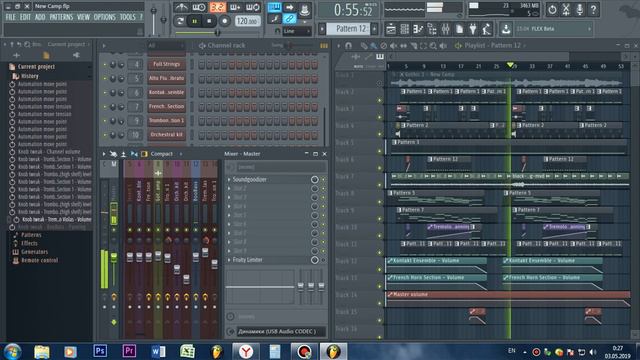
Task: Open the FILE menu
Action: [x=10, y=17]
